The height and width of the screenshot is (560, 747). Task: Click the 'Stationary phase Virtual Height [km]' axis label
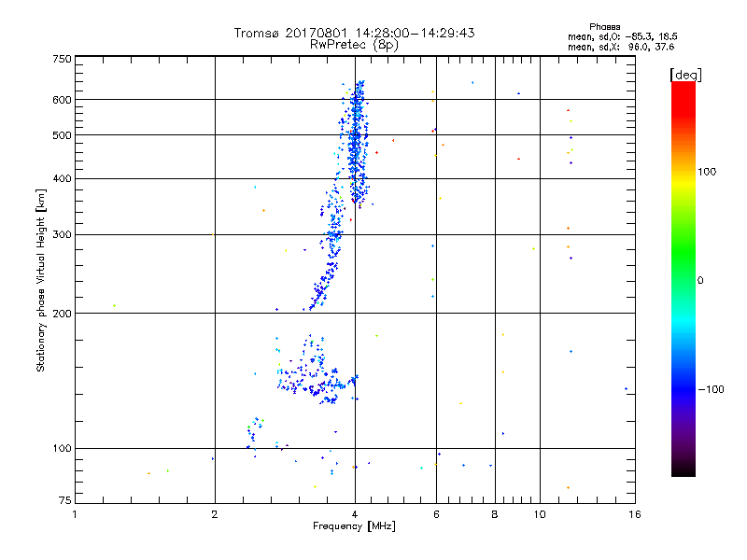[x=41, y=280]
